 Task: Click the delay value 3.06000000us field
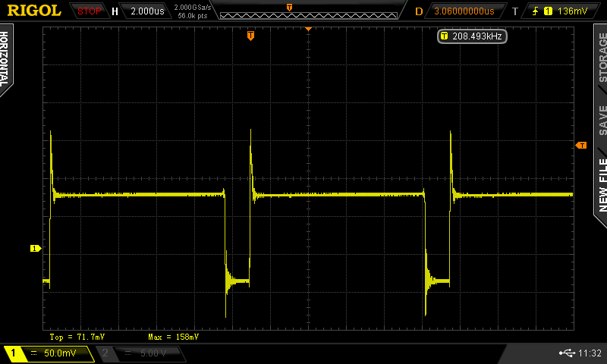point(464,11)
